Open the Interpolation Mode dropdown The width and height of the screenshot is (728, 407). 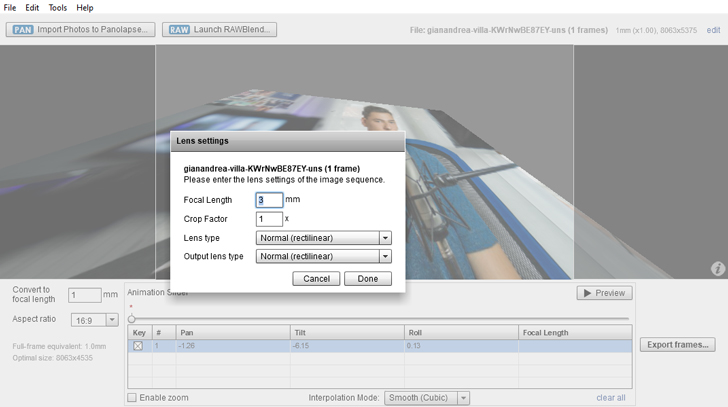[463, 398]
